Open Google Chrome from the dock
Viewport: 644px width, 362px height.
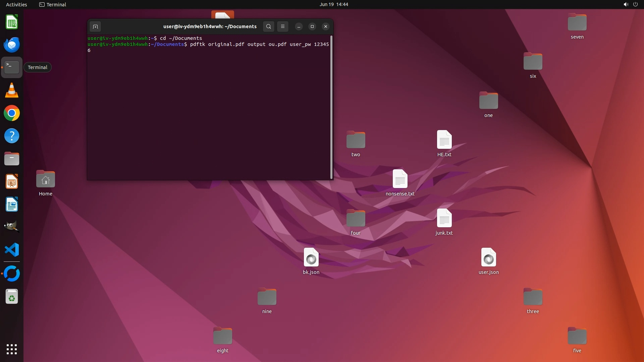click(12, 113)
